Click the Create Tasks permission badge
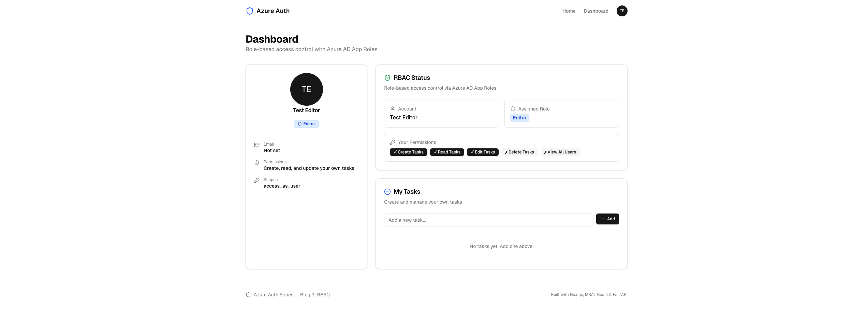This screenshot has height=309, width=868. (408, 152)
